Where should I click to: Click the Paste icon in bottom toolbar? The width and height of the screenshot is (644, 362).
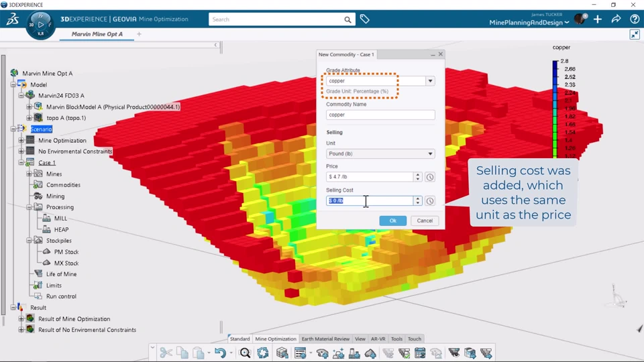coord(199,353)
